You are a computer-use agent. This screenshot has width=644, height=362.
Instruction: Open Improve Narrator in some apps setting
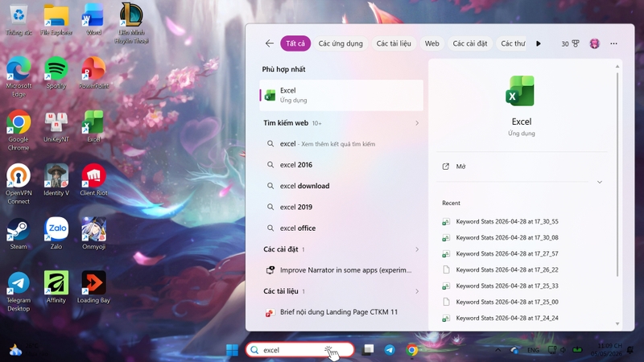point(341,270)
